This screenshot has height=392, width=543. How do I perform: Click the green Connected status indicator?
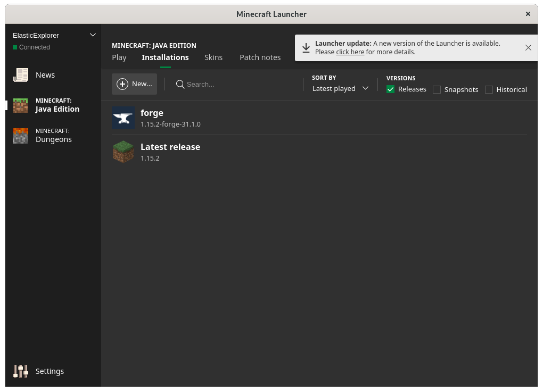point(15,47)
